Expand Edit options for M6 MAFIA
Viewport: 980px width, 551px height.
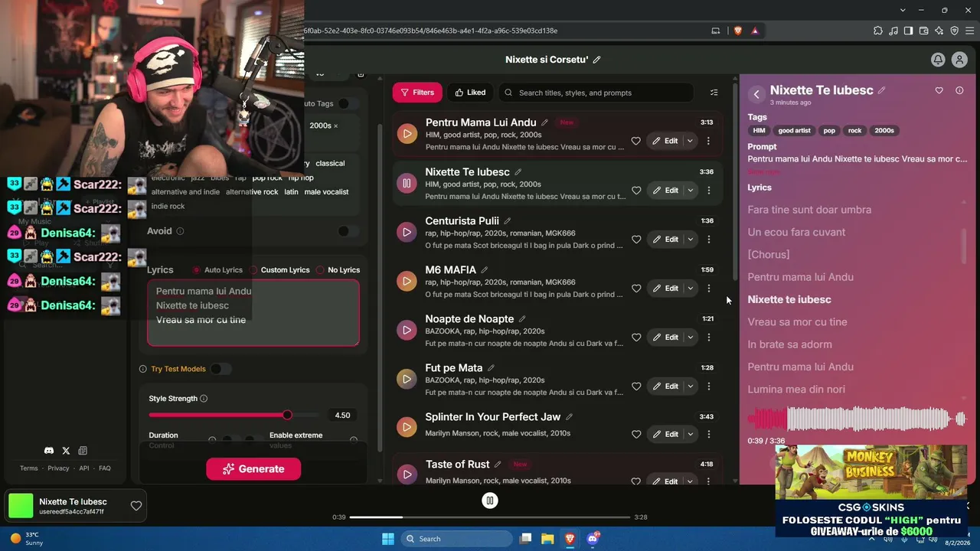click(690, 288)
